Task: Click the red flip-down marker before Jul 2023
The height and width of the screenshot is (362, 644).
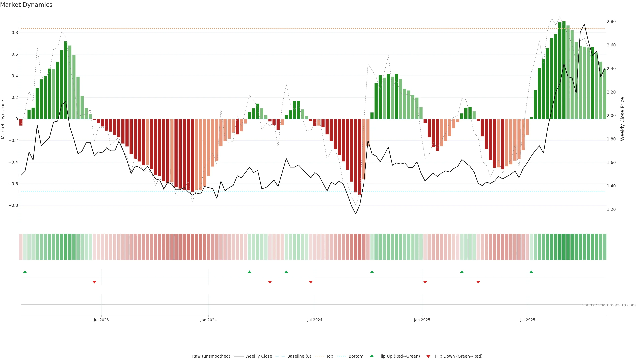Action: point(94,282)
